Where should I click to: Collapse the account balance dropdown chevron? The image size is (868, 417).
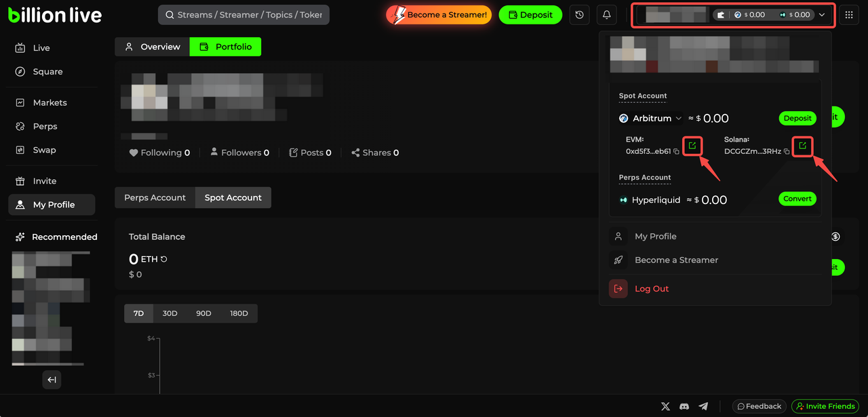point(822,15)
